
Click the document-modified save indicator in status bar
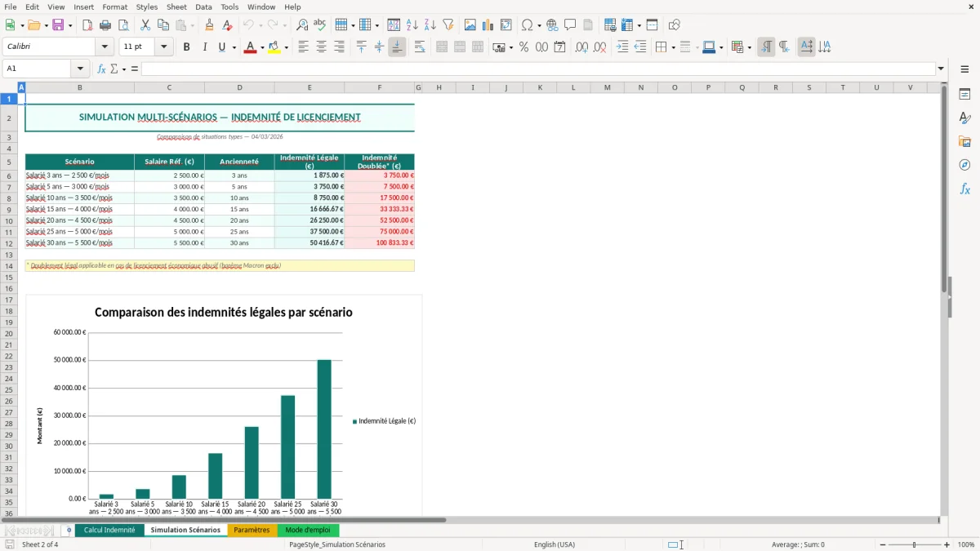[x=10, y=544]
